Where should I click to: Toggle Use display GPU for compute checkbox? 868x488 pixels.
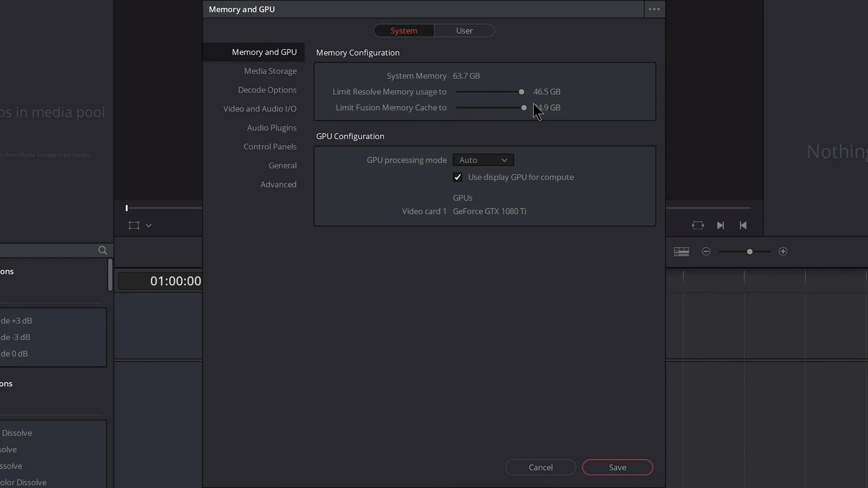[458, 177]
